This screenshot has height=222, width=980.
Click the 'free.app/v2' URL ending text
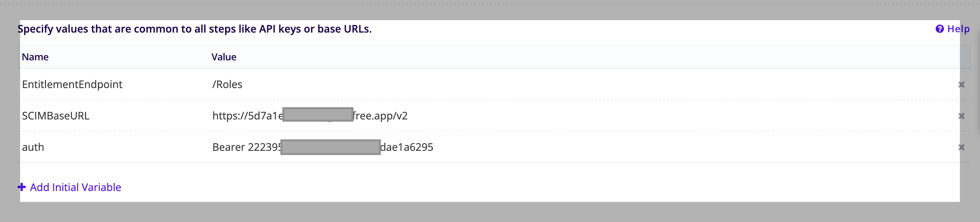pyautogui.click(x=380, y=116)
